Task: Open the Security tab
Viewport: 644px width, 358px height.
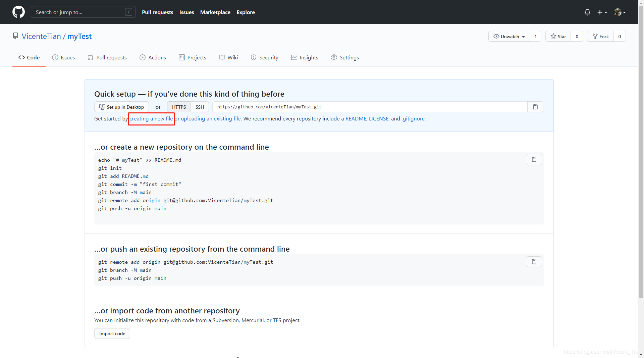Action: (x=265, y=57)
